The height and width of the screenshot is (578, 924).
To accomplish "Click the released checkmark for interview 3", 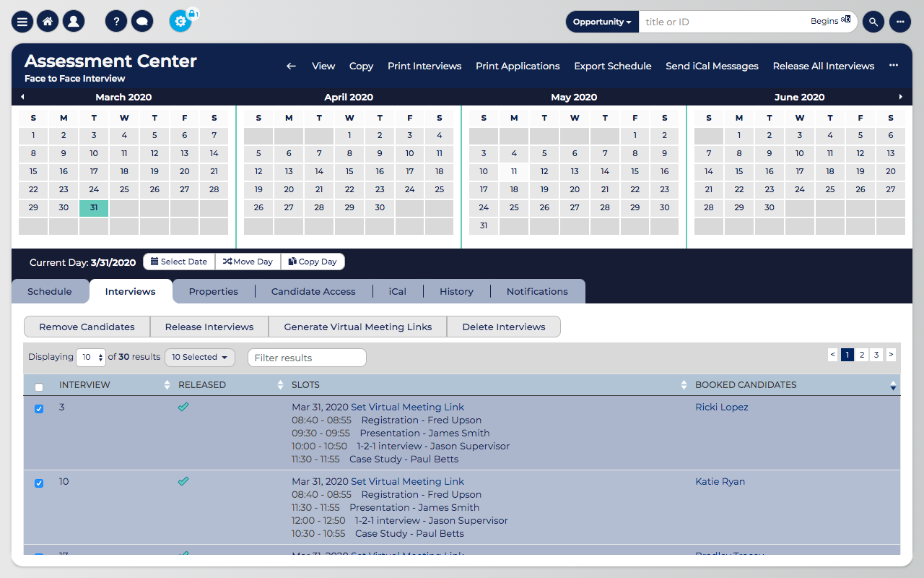I will pyautogui.click(x=183, y=407).
